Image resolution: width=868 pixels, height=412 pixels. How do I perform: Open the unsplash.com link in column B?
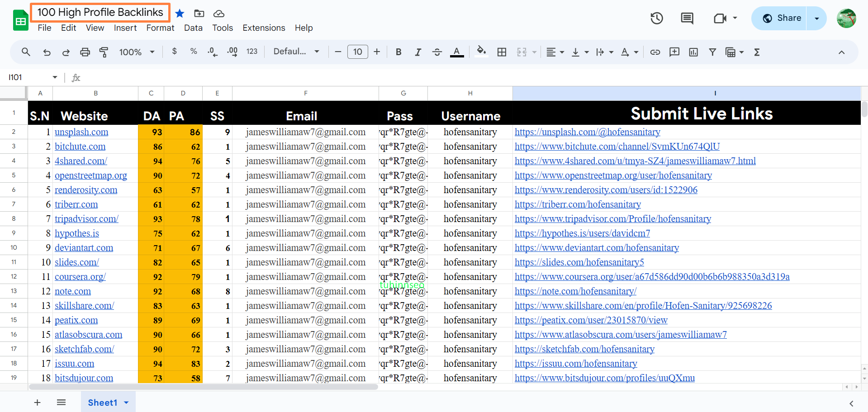pyautogui.click(x=81, y=132)
